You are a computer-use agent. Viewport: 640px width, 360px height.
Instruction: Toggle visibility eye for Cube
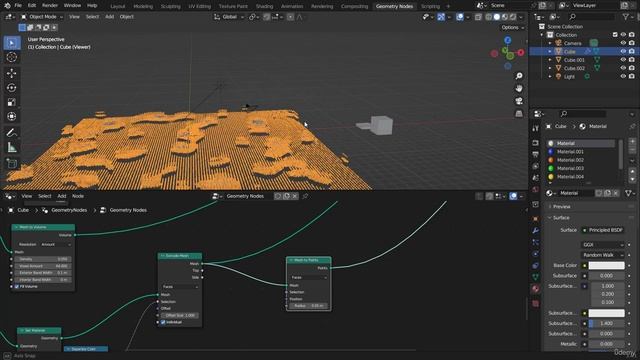pos(623,51)
